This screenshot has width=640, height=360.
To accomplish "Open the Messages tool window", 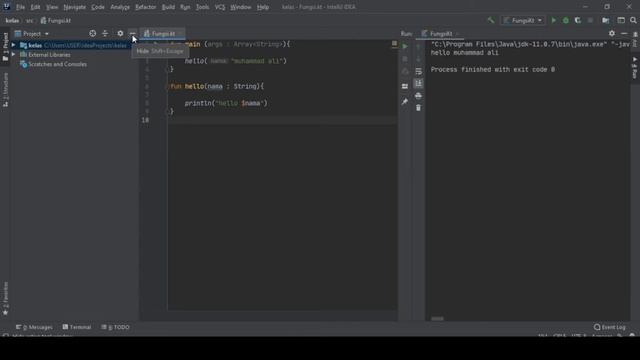I will click(x=34, y=327).
